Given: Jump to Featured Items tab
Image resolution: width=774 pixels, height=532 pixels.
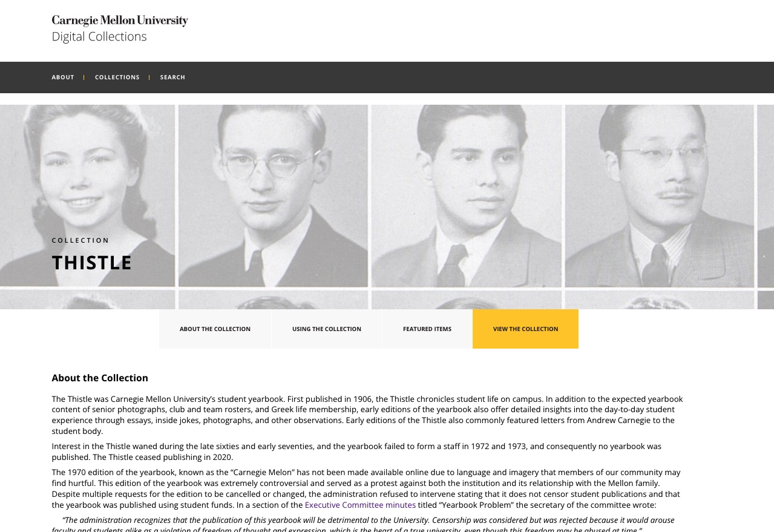Looking at the screenshot, I should [x=427, y=329].
